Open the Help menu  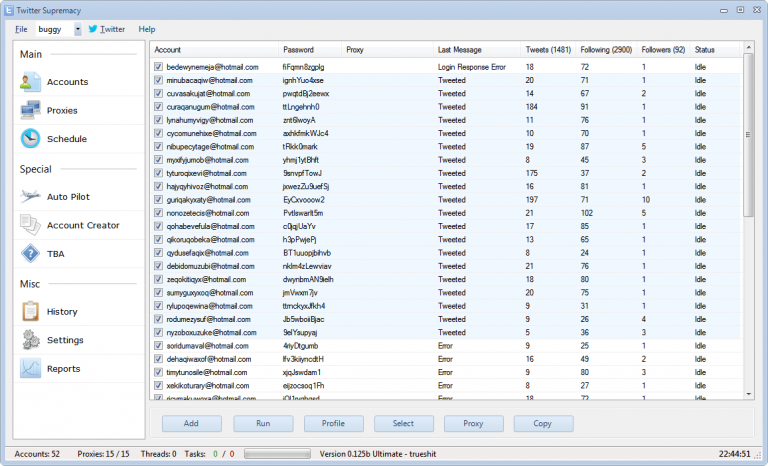(146, 29)
